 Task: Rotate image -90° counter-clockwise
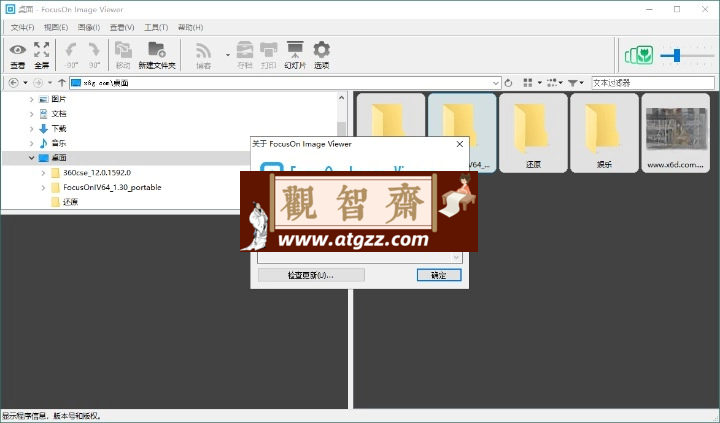click(71, 55)
